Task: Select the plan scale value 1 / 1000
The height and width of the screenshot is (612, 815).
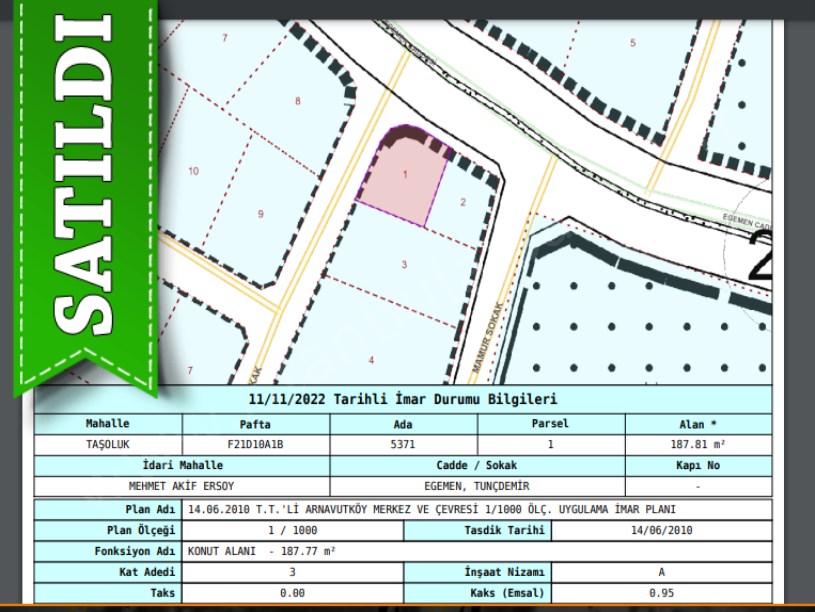Action: point(292,530)
